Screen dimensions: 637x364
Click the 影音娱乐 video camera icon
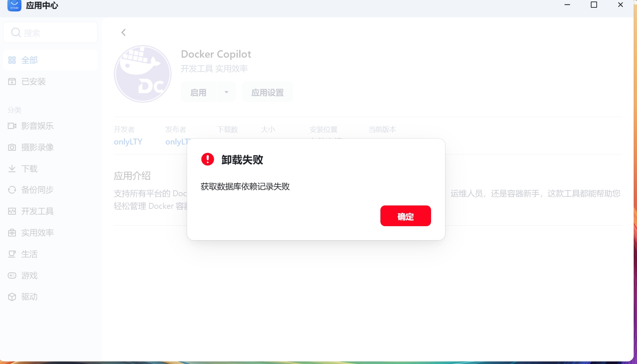pyautogui.click(x=12, y=126)
